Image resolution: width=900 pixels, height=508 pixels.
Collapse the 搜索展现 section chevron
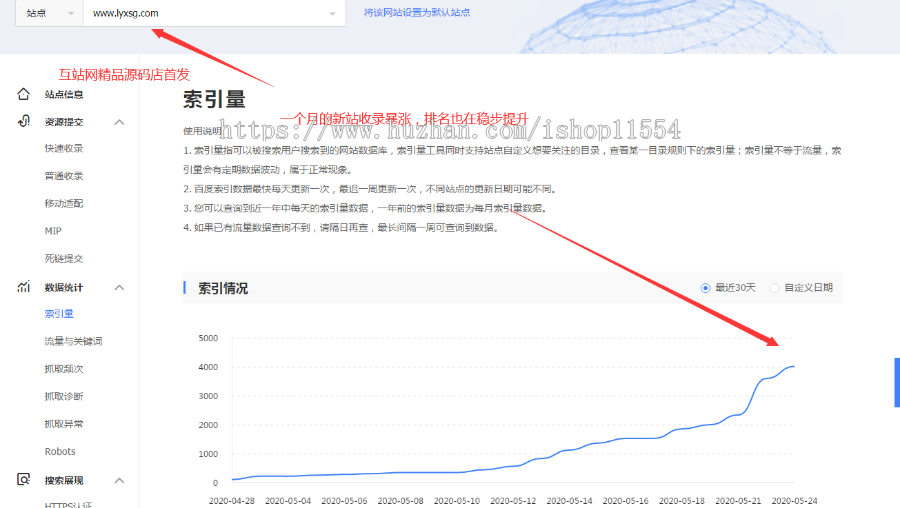[x=119, y=480]
